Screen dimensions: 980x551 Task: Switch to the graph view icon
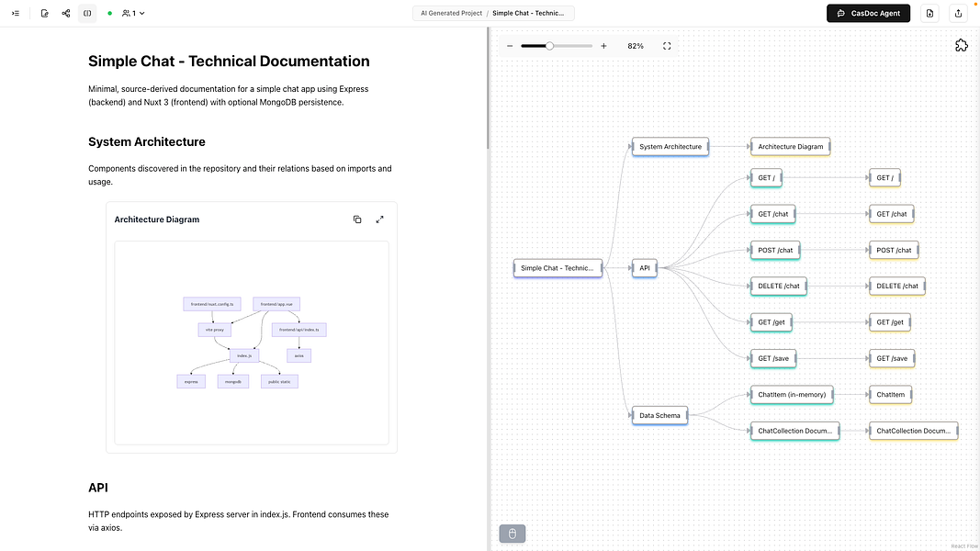(x=66, y=13)
